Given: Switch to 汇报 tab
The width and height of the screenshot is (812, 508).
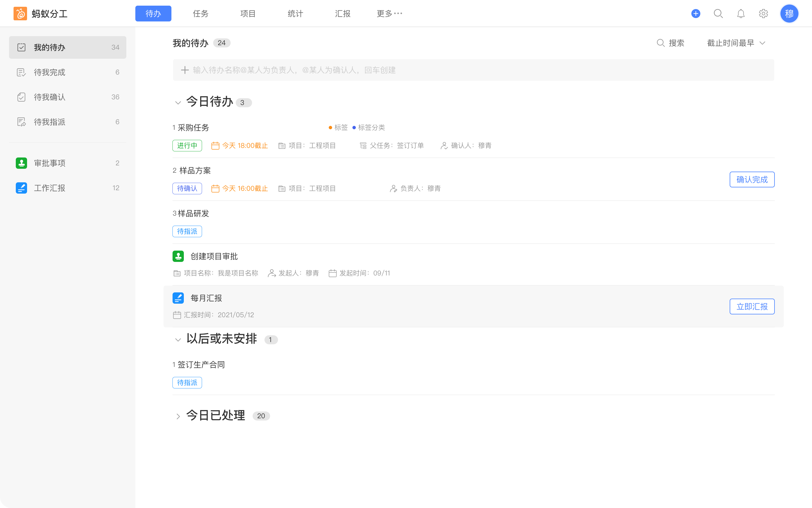Looking at the screenshot, I should click(343, 14).
